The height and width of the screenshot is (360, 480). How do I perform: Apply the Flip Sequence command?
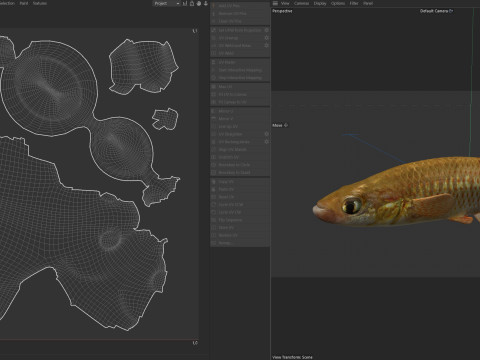(240, 220)
